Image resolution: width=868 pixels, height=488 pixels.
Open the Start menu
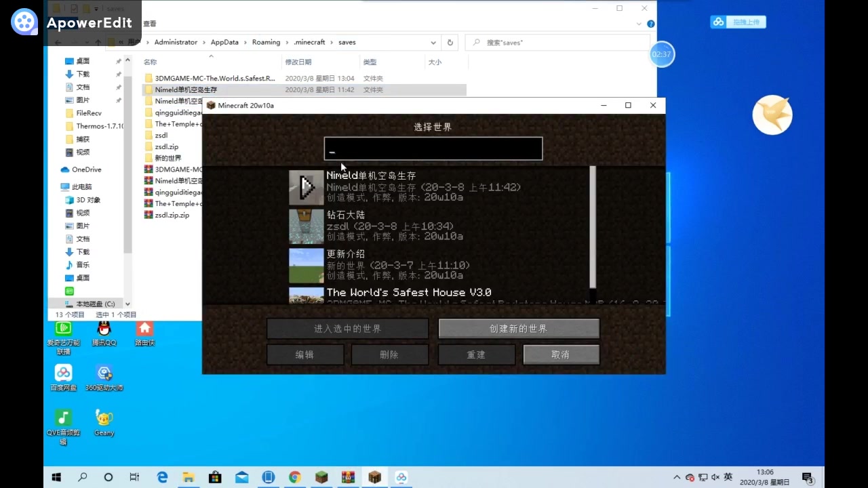coord(56,477)
